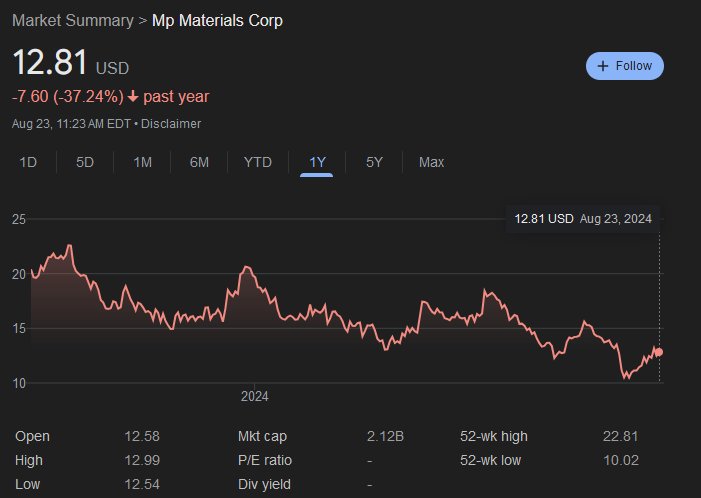This screenshot has height=498, width=701.
Task: Click the Follow button
Action: pos(625,66)
